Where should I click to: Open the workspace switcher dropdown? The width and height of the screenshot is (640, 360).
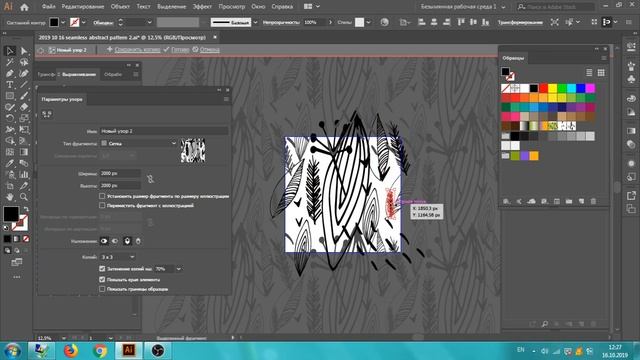tap(463, 7)
